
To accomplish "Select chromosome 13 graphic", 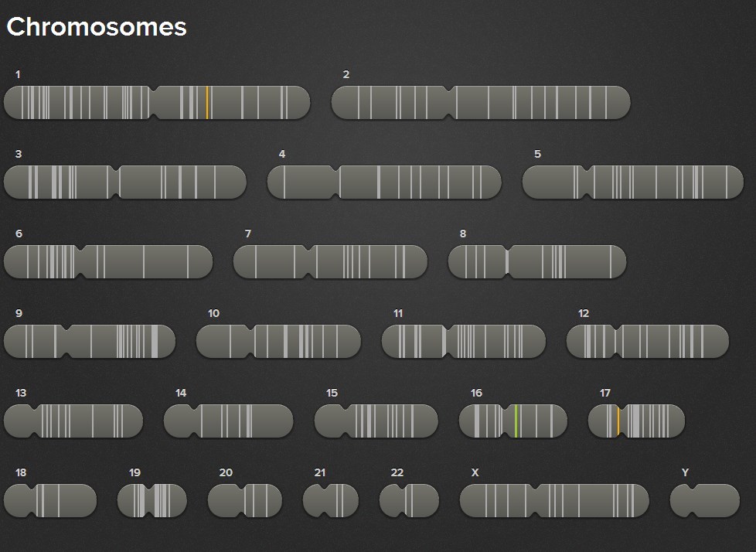I will click(x=73, y=421).
